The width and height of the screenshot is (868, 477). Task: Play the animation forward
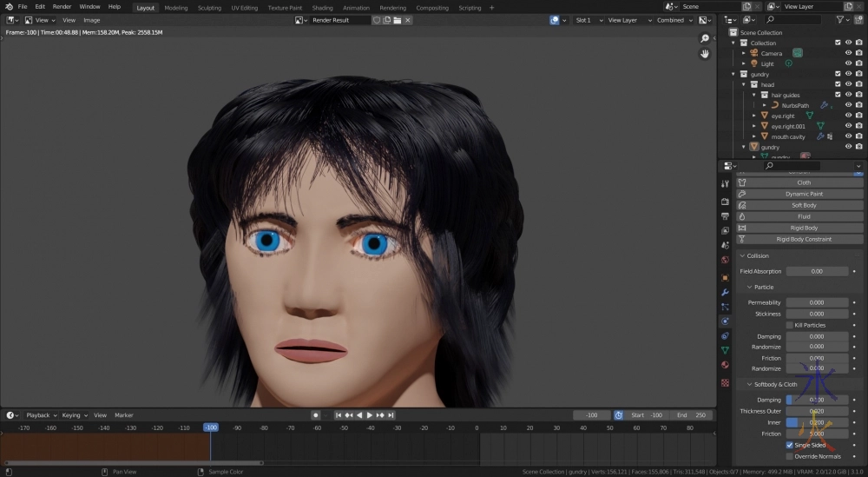point(370,415)
